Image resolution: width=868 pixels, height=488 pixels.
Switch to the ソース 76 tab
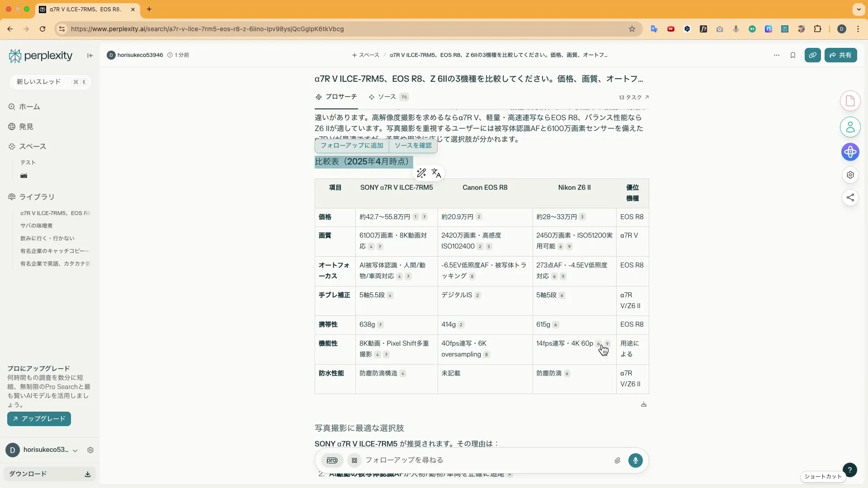coord(388,97)
